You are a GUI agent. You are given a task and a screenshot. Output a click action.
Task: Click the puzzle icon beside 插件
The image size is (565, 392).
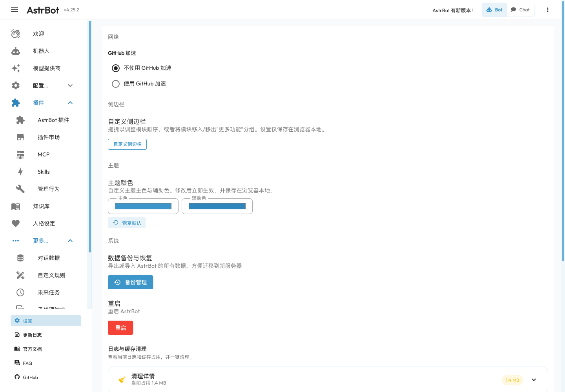[x=16, y=103]
